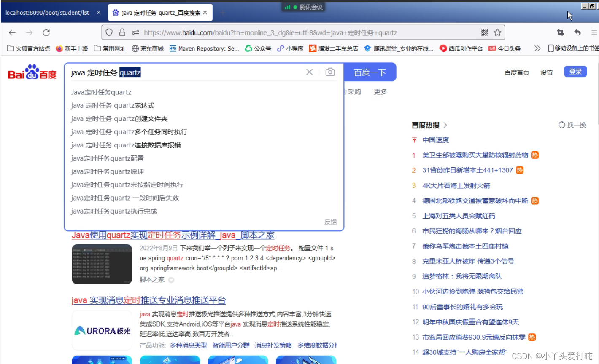Select suggestion java定时任务quartz配置
The height and width of the screenshot is (364, 599).
point(108,158)
